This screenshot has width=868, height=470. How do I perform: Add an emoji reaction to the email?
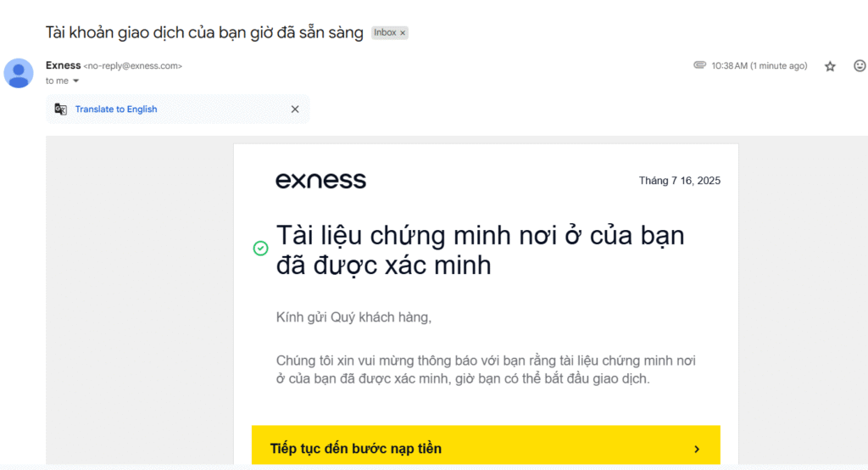(x=859, y=66)
